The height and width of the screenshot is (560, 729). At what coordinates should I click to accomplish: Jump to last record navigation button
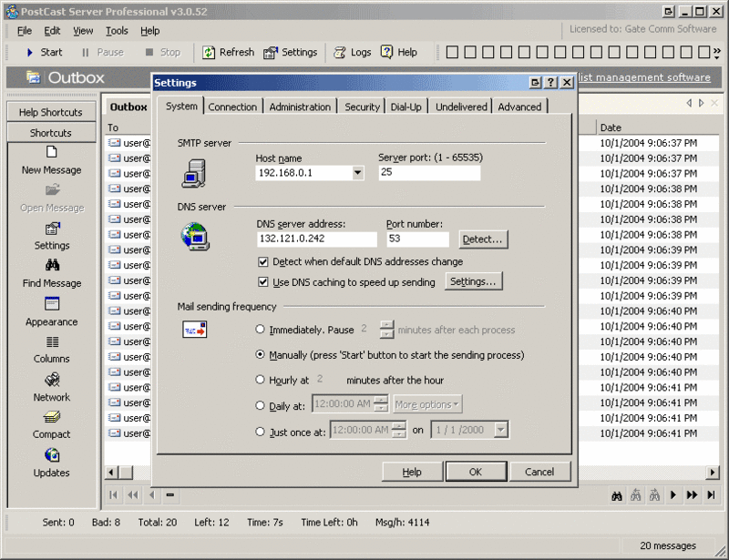pyautogui.click(x=711, y=495)
